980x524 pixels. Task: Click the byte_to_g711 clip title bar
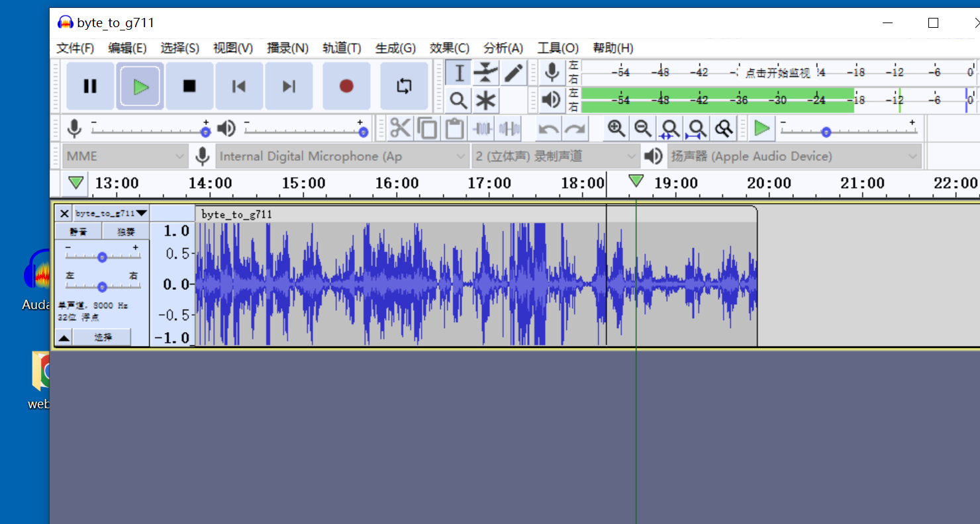click(x=476, y=214)
